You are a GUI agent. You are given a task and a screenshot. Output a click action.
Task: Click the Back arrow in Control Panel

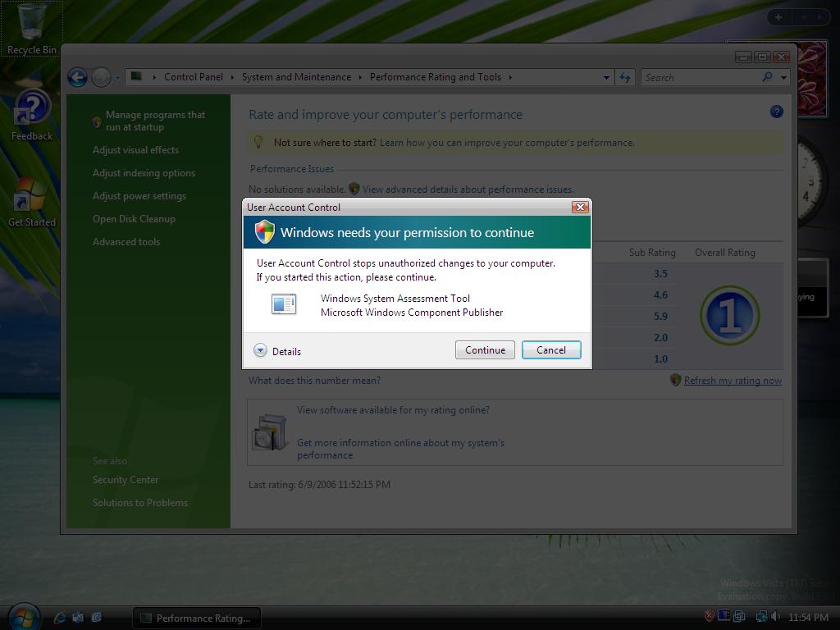(77, 77)
